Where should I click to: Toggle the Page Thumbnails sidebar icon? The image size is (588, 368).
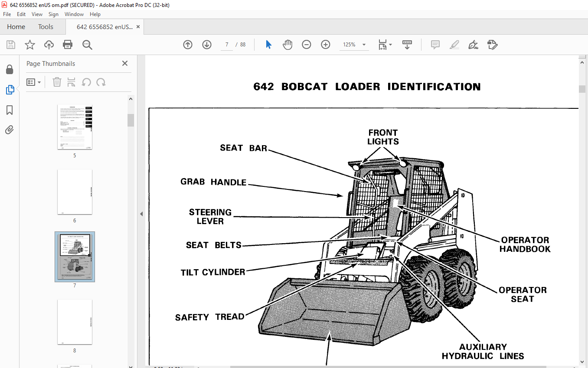coord(10,90)
